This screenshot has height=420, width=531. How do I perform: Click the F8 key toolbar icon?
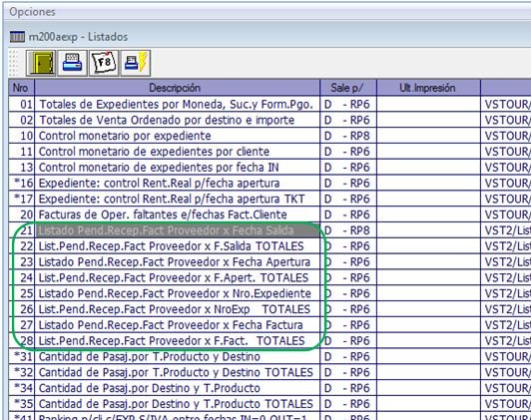(104, 63)
